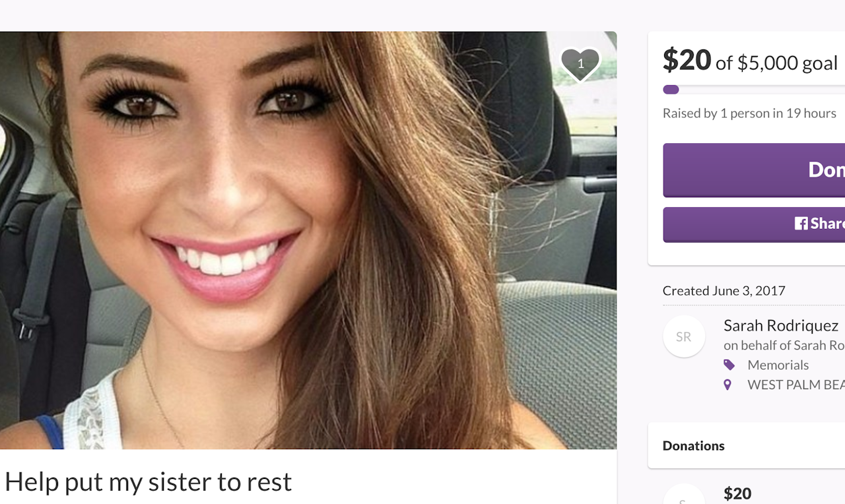Click the Help put my sister to rest title
This screenshot has width=845, height=504.
coord(148,482)
